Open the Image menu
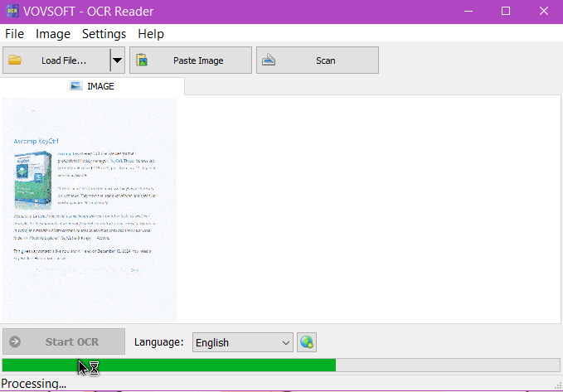This screenshot has width=563, height=392. (53, 34)
